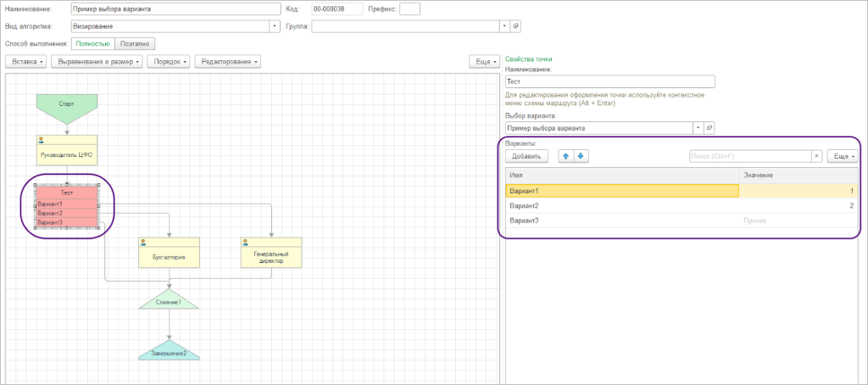Select the Слияние1 merge node
Viewport: 868px width, 385px height.
[169, 301]
